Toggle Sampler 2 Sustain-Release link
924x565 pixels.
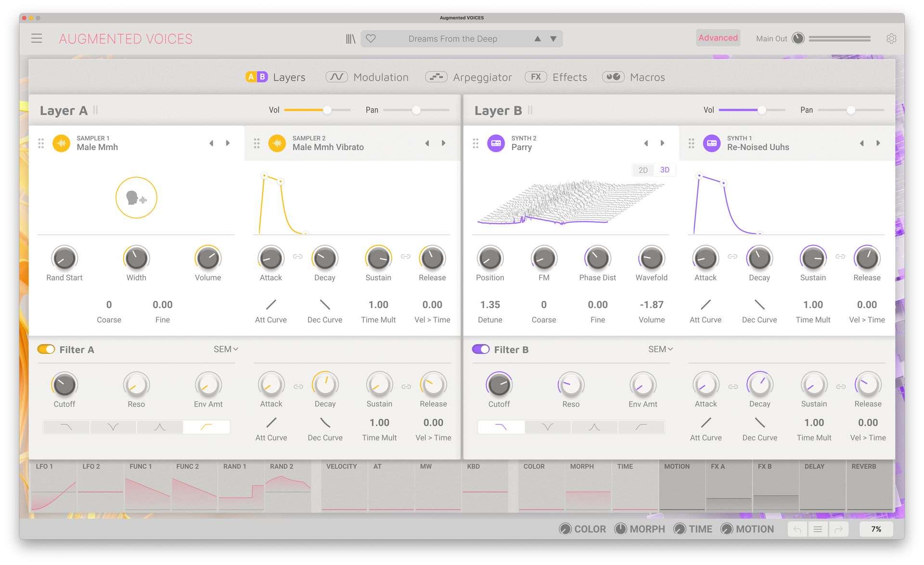pyautogui.click(x=406, y=257)
